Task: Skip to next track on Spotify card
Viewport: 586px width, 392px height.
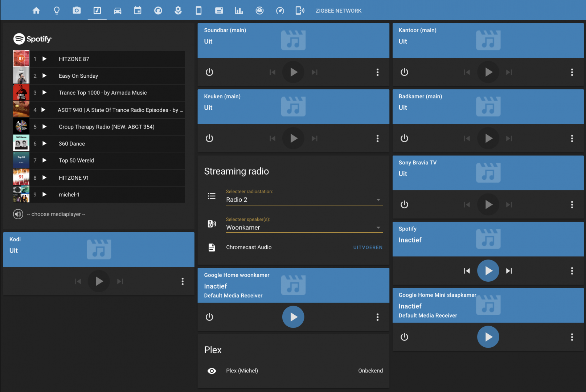Action: coord(509,271)
